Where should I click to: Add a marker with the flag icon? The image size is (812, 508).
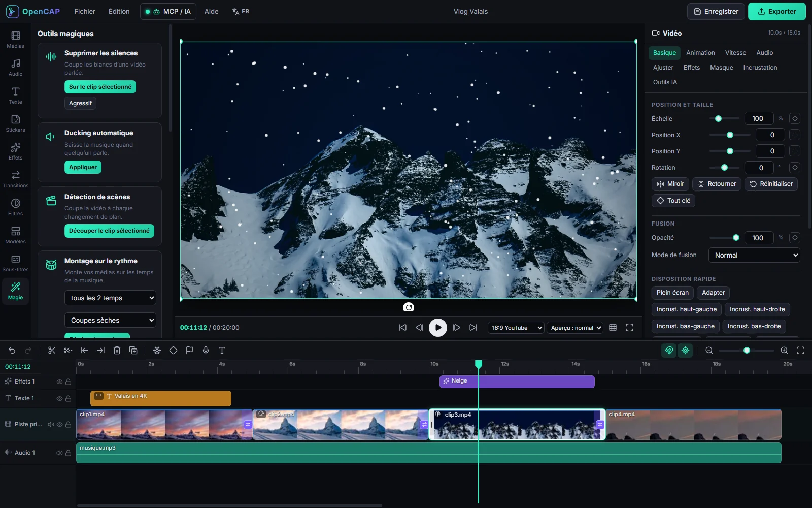pos(189,351)
